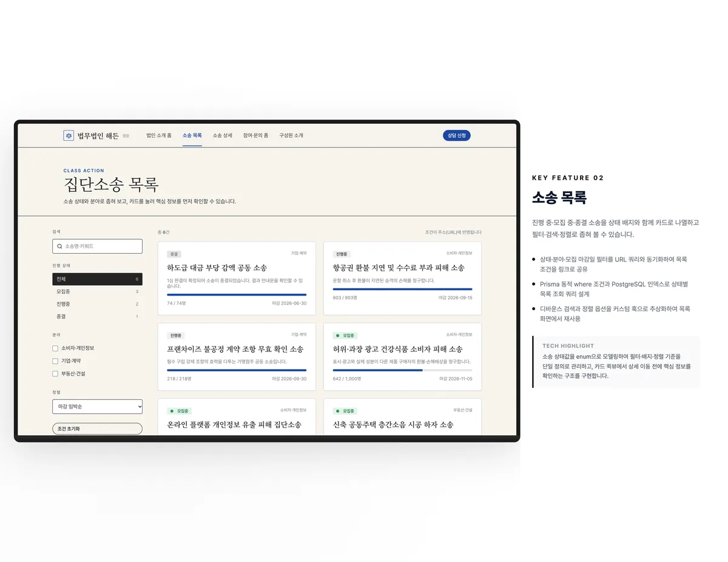Click the progress bar on the 허위·과장 광고 card
The height and width of the screenshot is (562, 728).
(403, 370)
